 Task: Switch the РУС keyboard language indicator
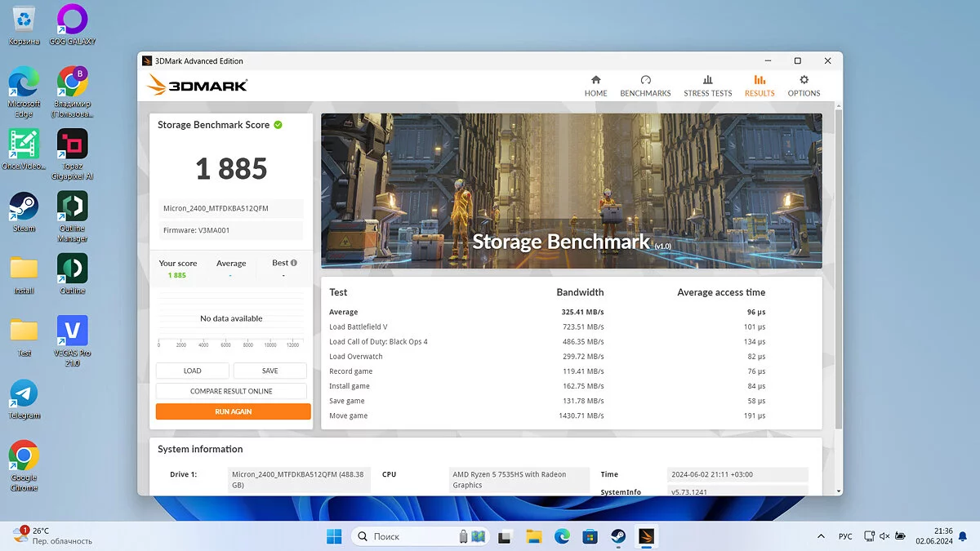point(845,536)
